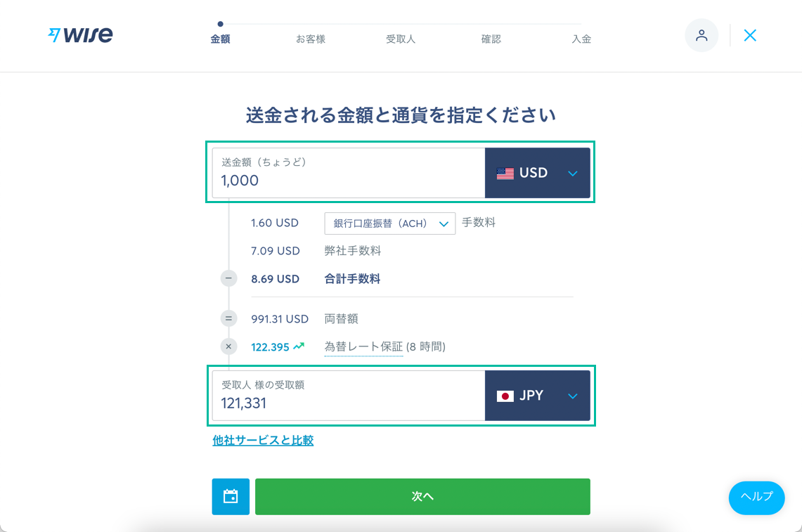
Task: Open the user account profile icon
Action: coord(701,35)
